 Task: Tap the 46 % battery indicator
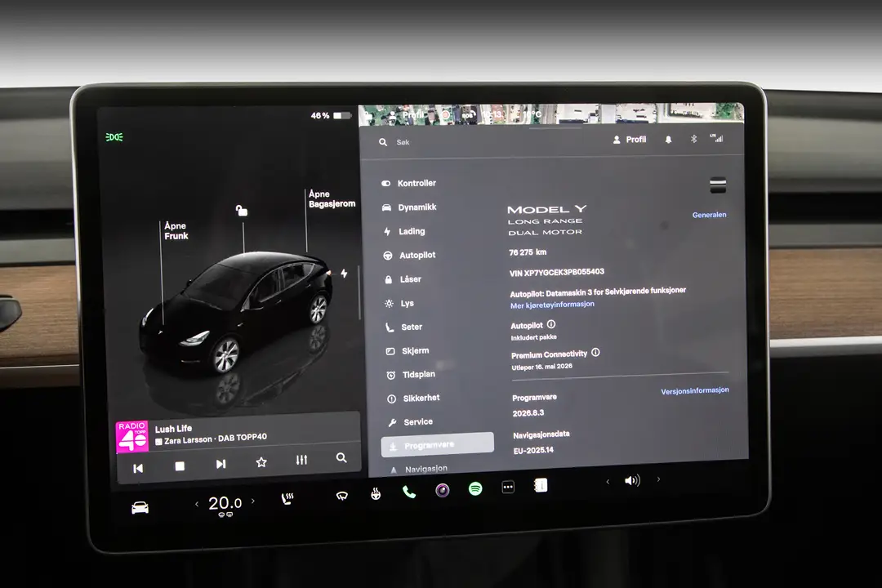click(x=331, y=115)
